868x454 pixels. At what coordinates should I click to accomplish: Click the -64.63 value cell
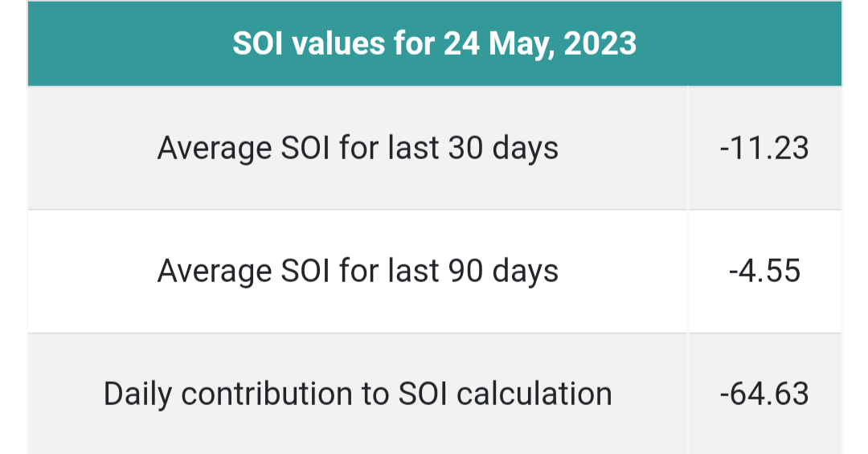(x=764, y=395)
